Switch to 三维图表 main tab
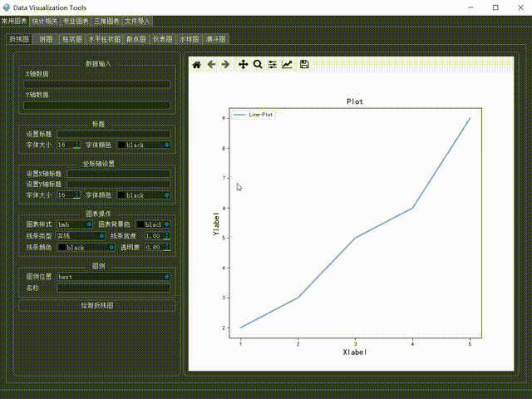 coord(106,21)
